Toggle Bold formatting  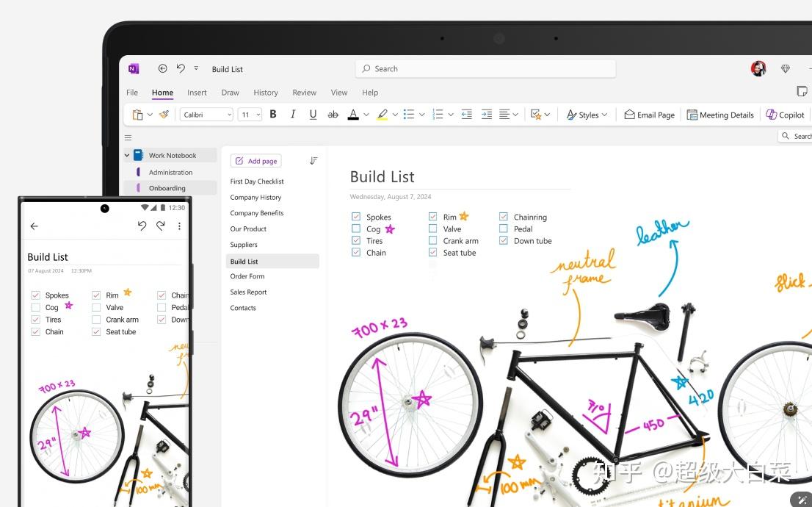pos(273,115)
